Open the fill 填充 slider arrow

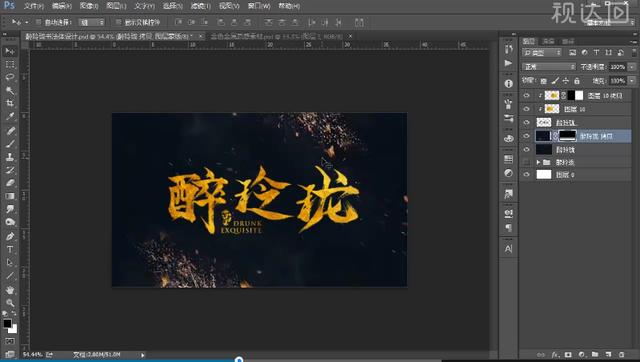632,81
